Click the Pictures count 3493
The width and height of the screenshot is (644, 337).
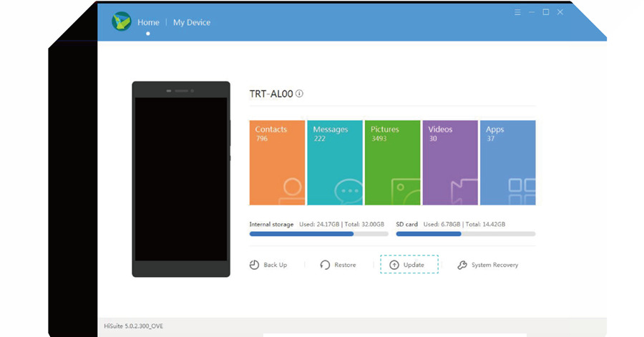pyautogui.click(x=379, y=139)
